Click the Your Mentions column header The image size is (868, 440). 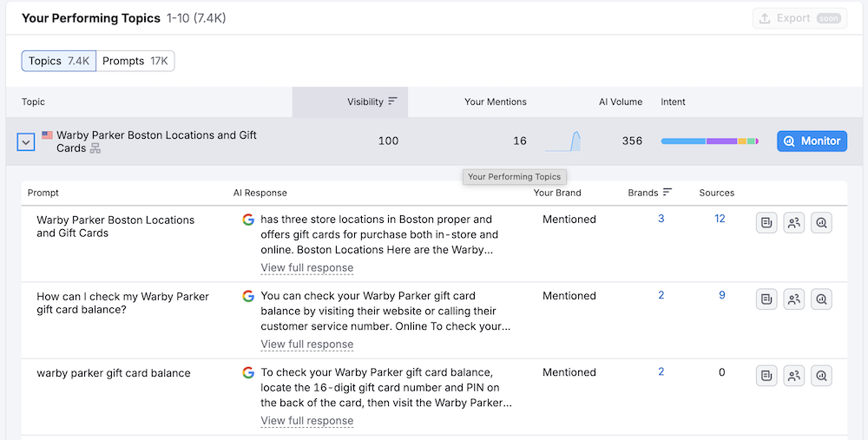496,102
